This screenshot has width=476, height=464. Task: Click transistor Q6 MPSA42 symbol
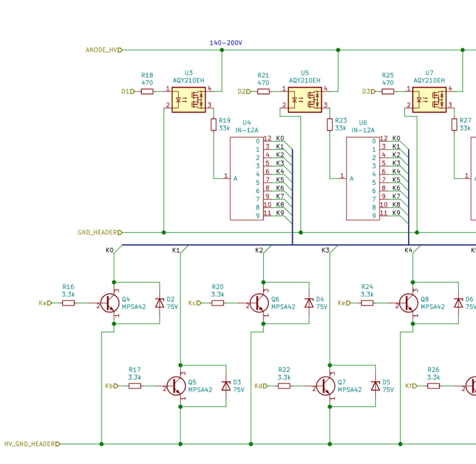259,303
